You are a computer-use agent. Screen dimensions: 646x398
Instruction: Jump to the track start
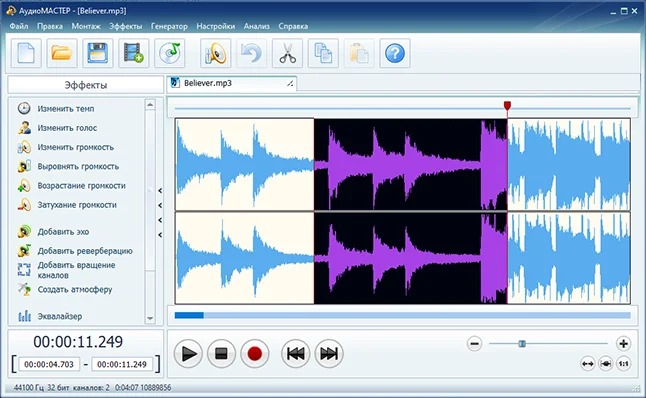pos(295,354)
